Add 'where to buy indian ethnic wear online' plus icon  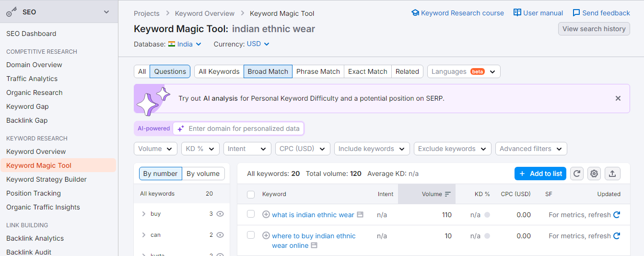pyautogui.click(x=266, y=236)
